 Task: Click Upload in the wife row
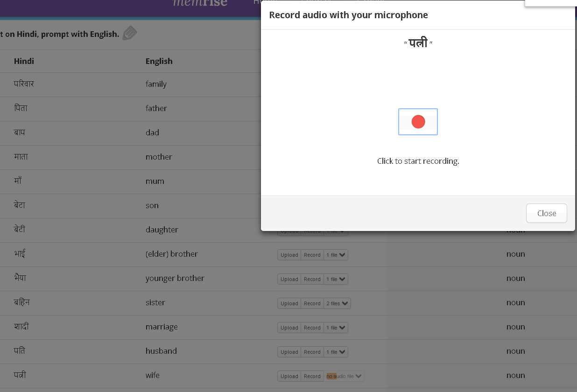pyautogui.click(x=289, y=376)
